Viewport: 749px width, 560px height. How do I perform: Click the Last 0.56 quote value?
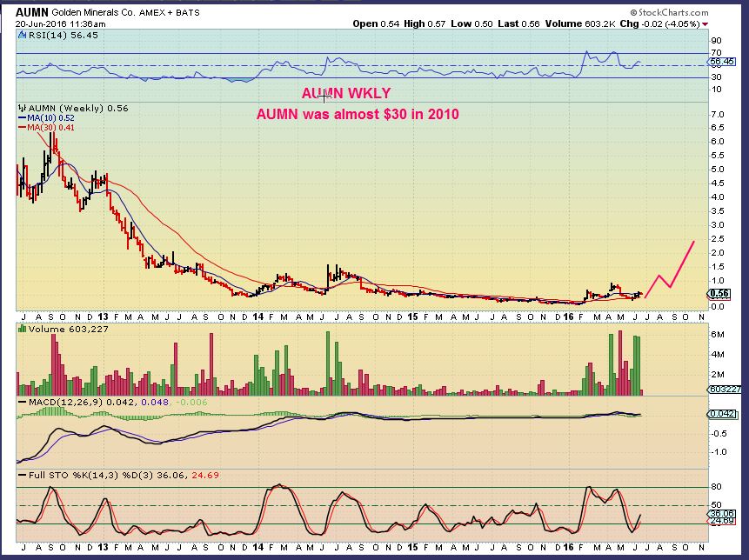(x=518, y=23)
